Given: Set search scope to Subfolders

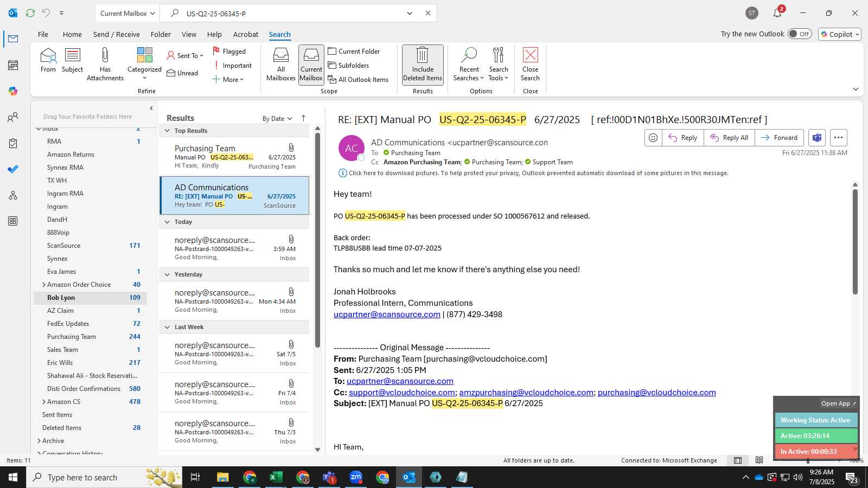Looking at the screenshot, I should click(348, 65).
